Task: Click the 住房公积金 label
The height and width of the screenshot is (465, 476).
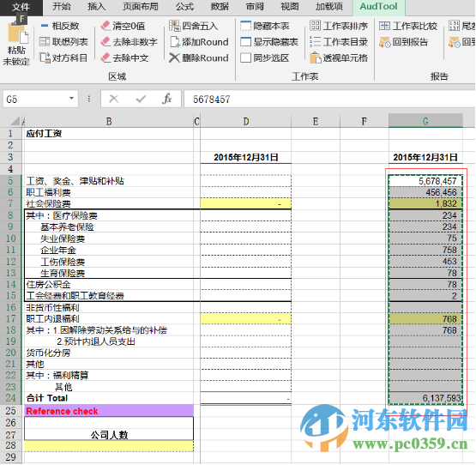Action: tap(48, 285)
